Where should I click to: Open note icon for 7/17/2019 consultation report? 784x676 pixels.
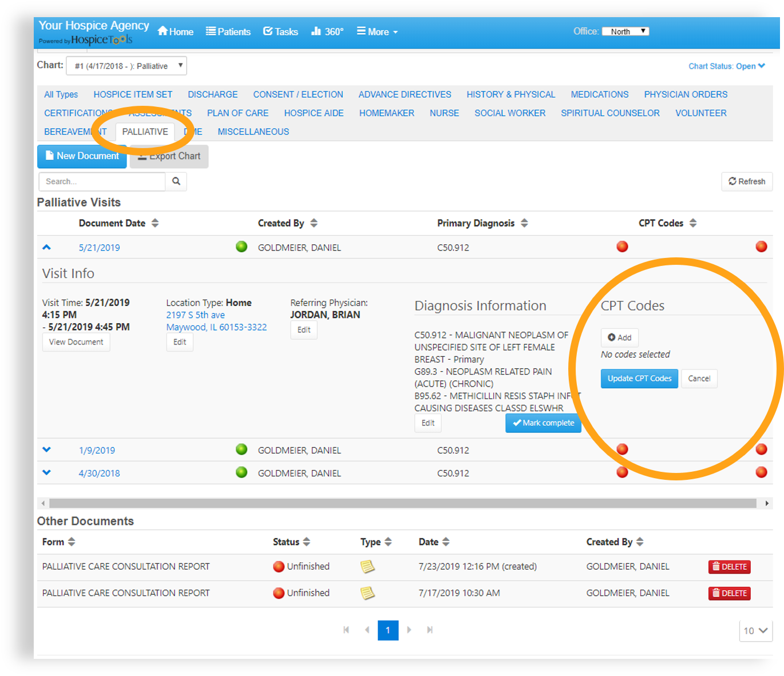tap(367, 593)
